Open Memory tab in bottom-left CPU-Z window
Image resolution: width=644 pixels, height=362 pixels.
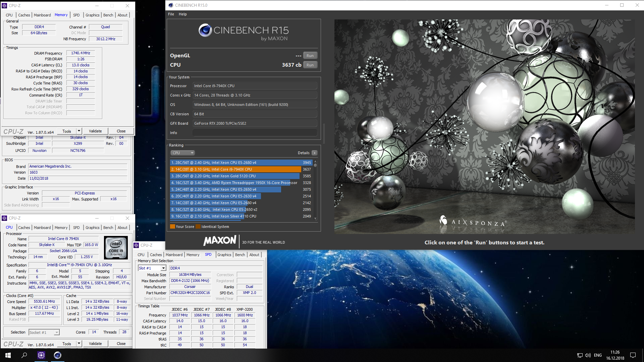tap(61, 228)
